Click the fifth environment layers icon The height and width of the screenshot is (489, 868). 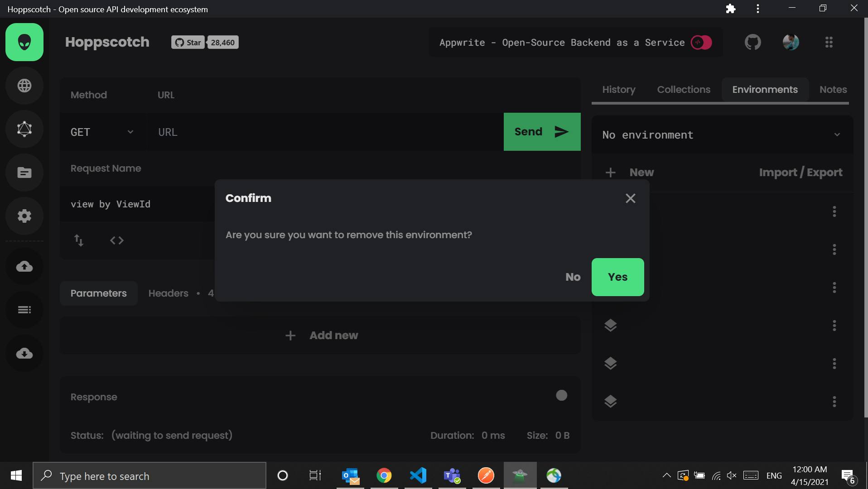pos(611,364)
